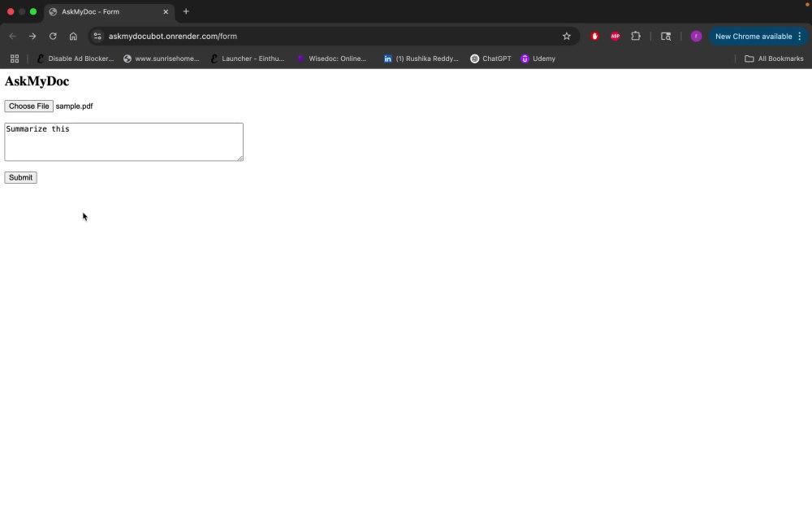Click New Chrome available update button
This screenshot has height=508, width=812.
click(754, 37)
